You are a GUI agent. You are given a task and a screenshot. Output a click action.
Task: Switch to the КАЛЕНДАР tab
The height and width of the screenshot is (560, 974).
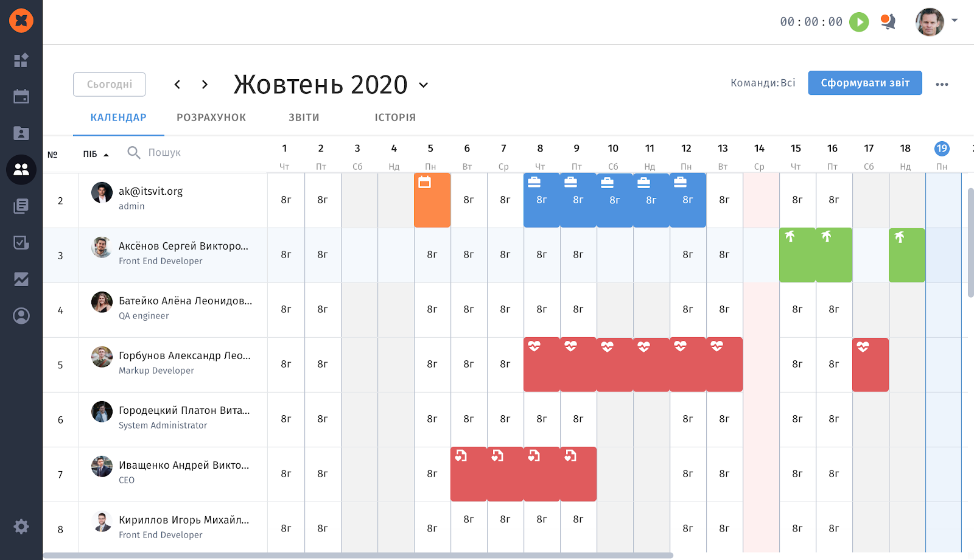tap(119, 117)
